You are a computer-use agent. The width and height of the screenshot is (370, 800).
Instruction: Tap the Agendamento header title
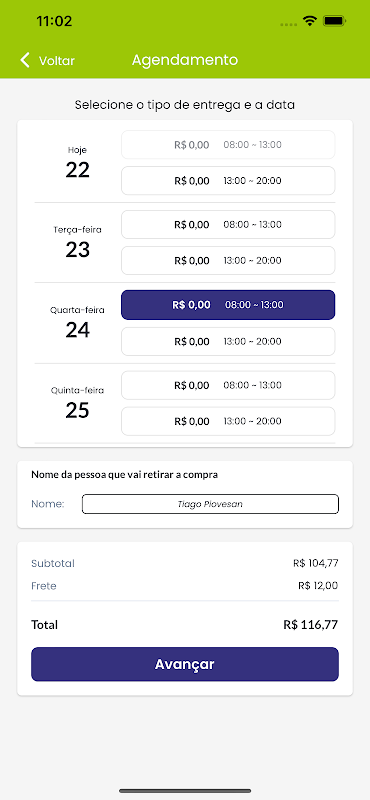(185, 60)
